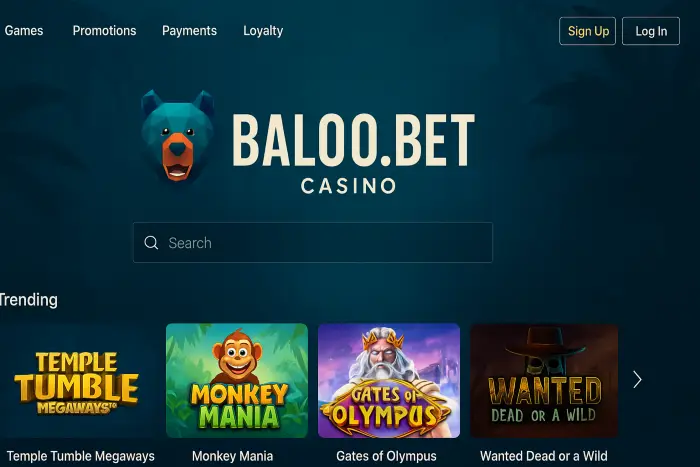700x467 pixels.
Task: Click the magnifying glass search icon
Action: point(151,242)
